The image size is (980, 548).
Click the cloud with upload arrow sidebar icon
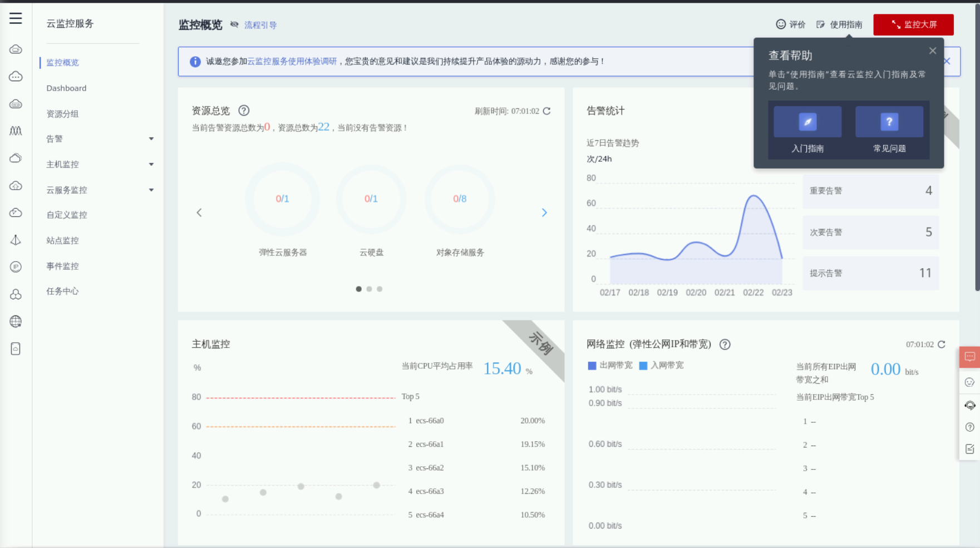coord(16,186)
